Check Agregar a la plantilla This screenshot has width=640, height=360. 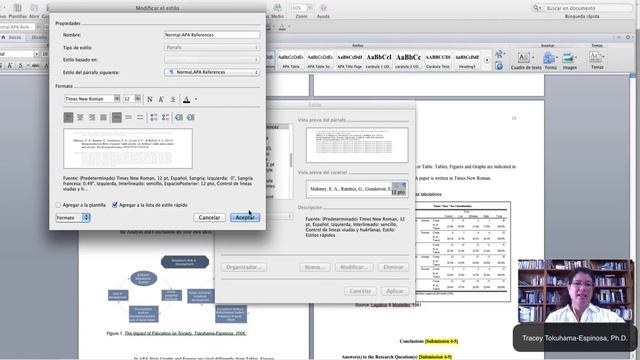click(x=58, y=205)
